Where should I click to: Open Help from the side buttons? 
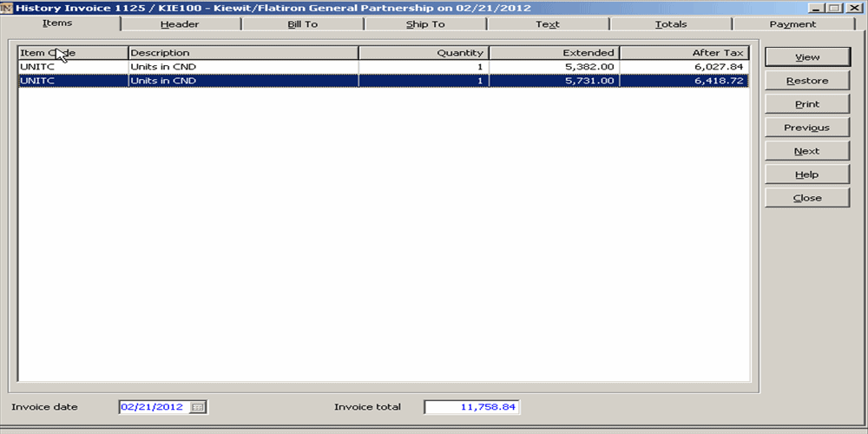[806, 174]
